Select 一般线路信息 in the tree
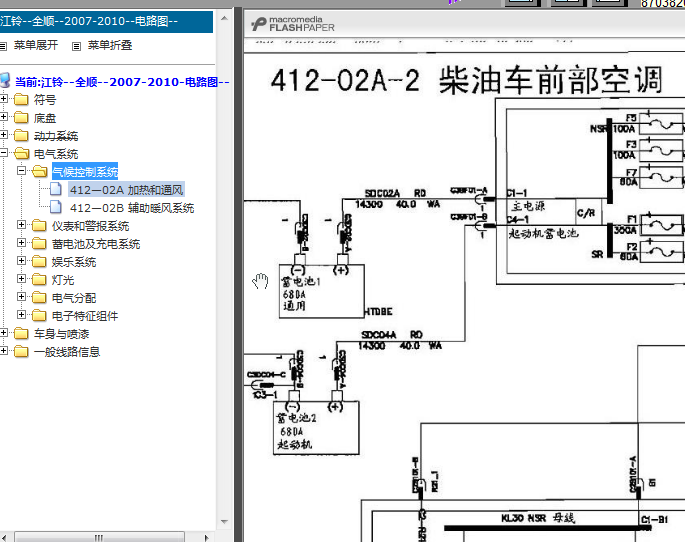The width and height of the screenshot is (685, 542). pos(67,352)
